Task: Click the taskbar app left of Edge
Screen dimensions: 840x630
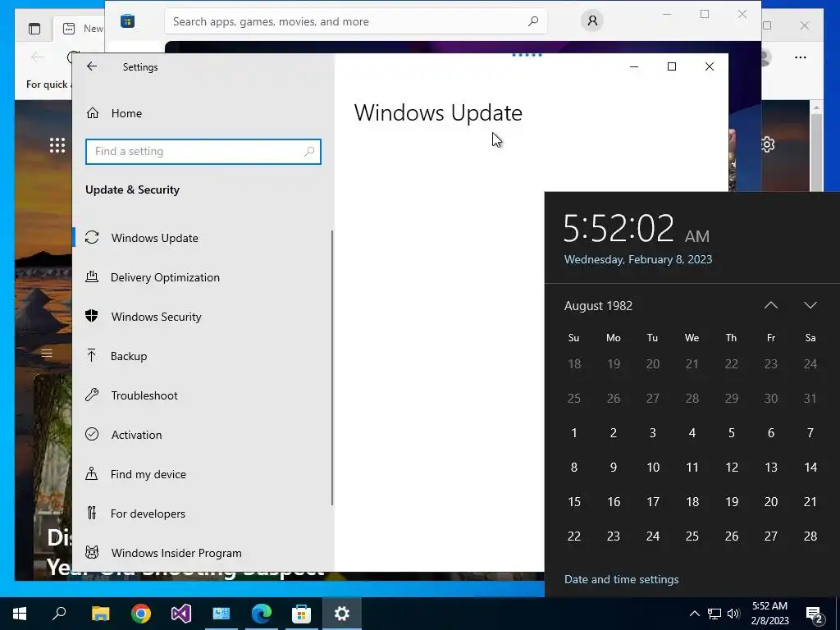Action: click(x=221, y=614)
